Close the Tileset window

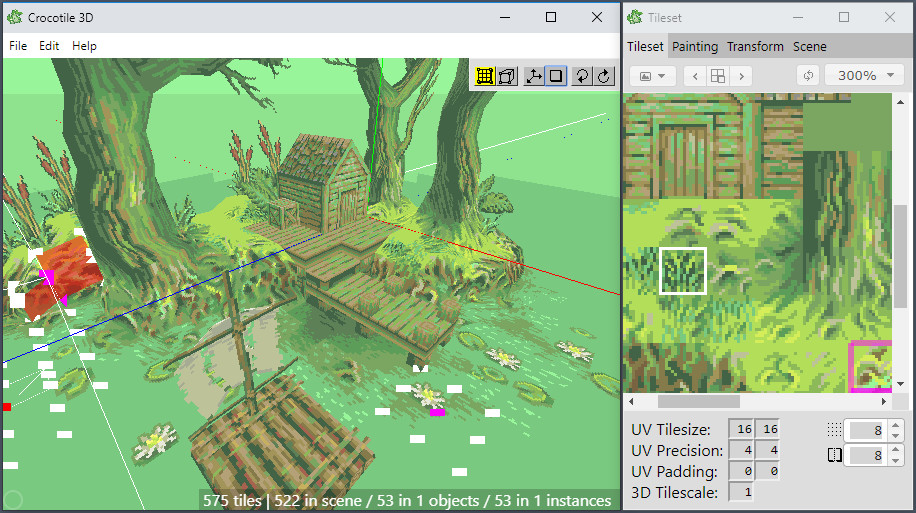tap(889, 18)
